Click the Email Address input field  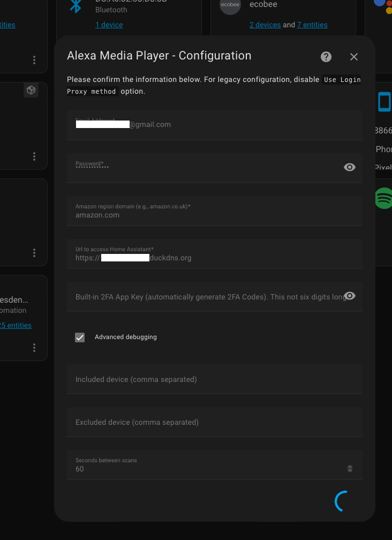(214, 124)
